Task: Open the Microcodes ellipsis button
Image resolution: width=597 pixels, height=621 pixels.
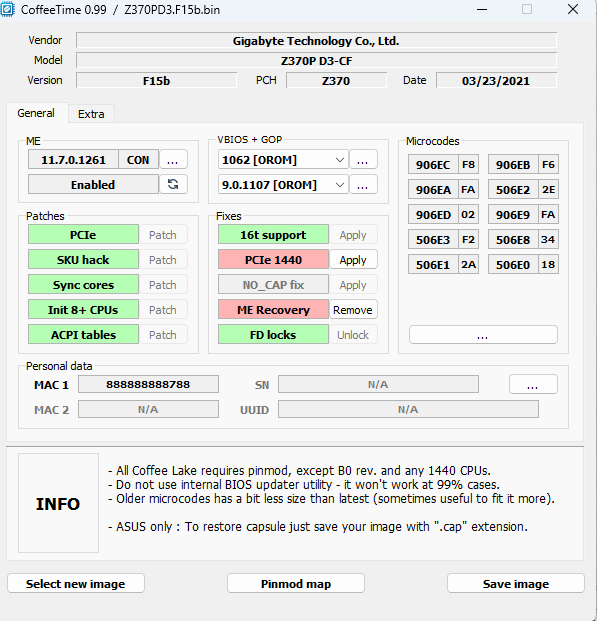Action: pos(483,335)
